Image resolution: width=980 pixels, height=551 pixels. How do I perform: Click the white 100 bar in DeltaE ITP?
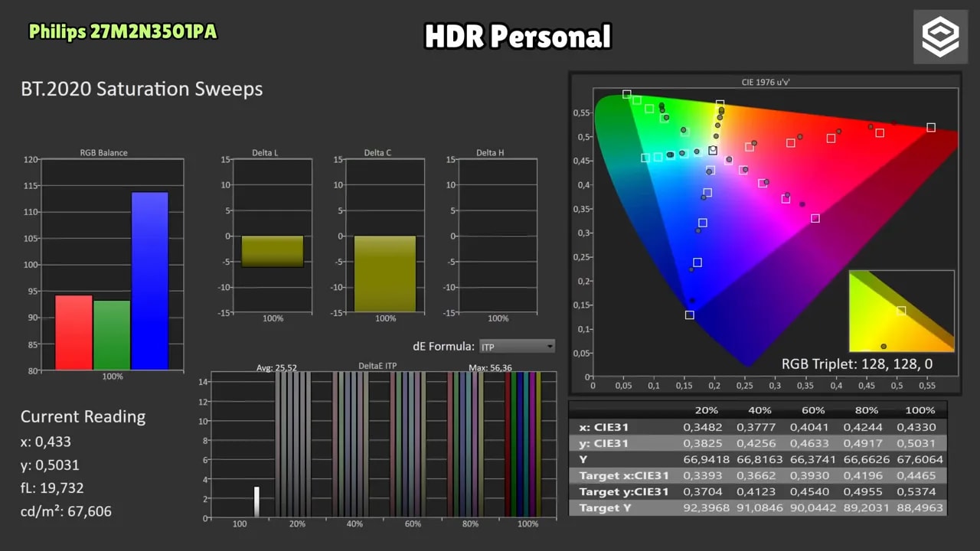257,502
